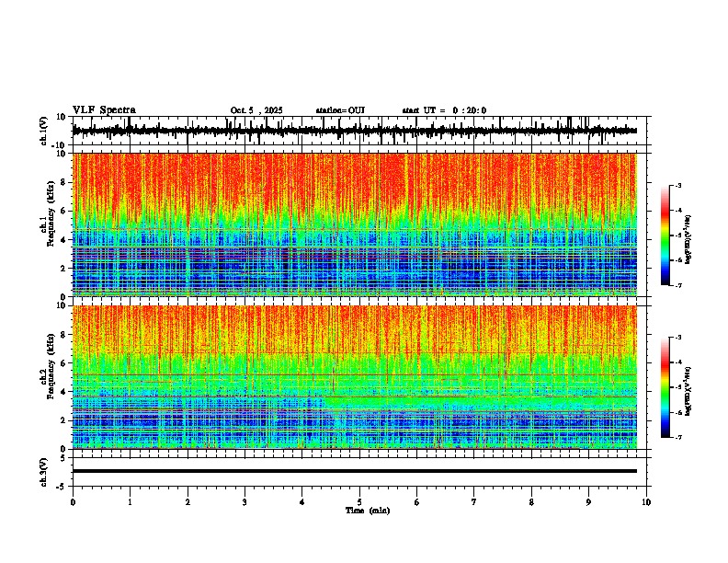Click time axis tick label "6"
Screen dimensions: 728x563
coord(417,502)
